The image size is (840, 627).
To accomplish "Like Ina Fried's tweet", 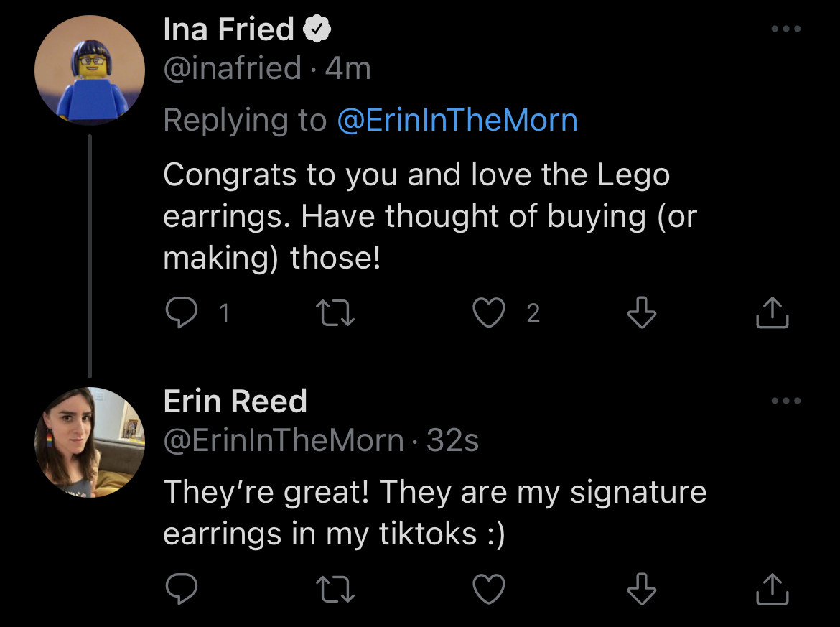I will pyautogui.click(x=490, y=313).
